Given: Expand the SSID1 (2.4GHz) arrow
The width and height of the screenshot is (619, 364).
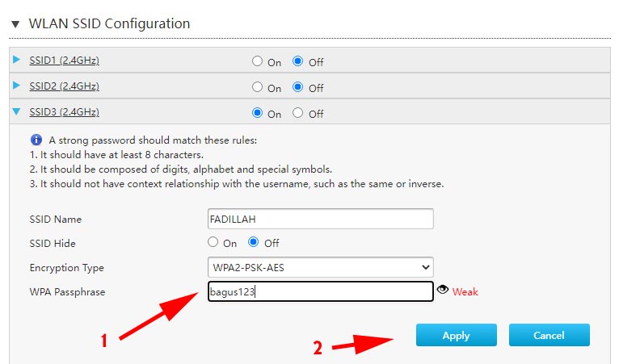Looking at the screenshot, I should pos(16,60).
